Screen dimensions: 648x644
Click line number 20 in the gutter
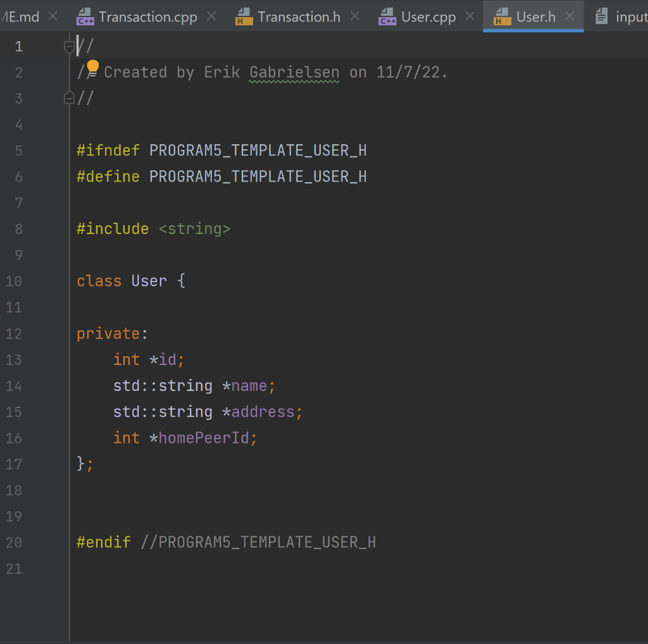coord(13,542)
